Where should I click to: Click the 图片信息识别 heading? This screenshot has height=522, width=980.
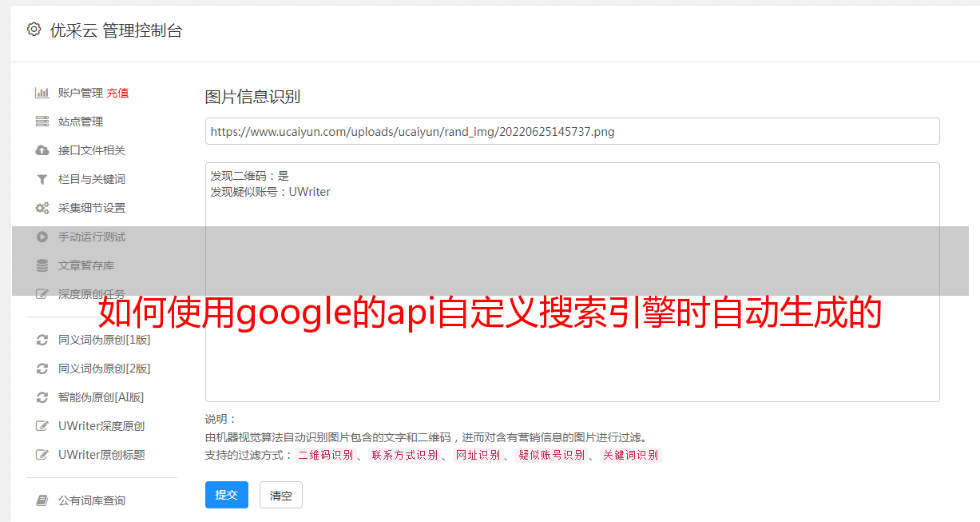tap(252, 97)
